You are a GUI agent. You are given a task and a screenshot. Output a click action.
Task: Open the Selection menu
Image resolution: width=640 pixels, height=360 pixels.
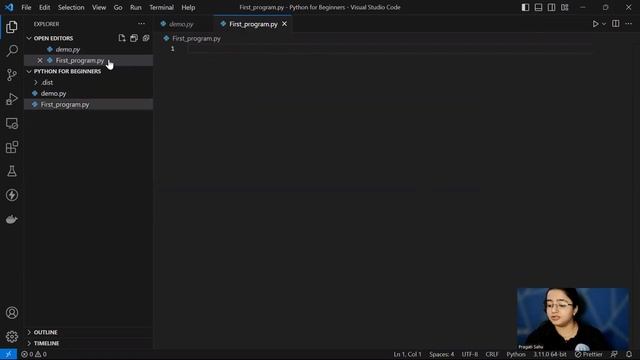(x=71, y=7)
